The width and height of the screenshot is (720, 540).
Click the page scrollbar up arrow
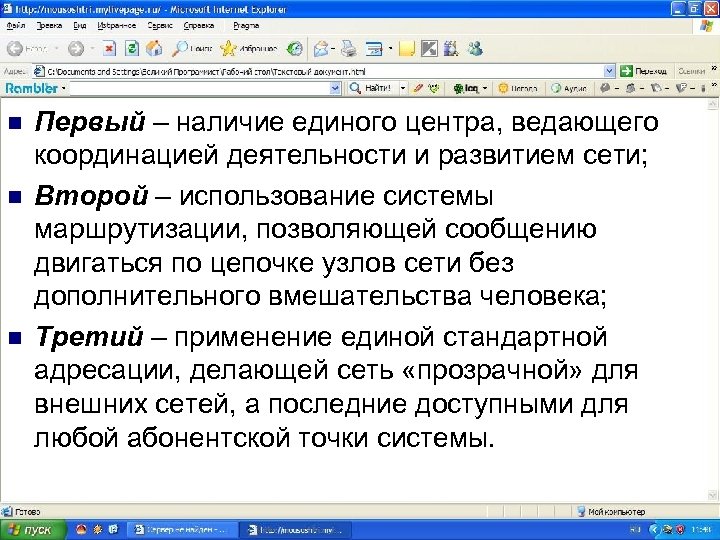(x=713, y=105)
